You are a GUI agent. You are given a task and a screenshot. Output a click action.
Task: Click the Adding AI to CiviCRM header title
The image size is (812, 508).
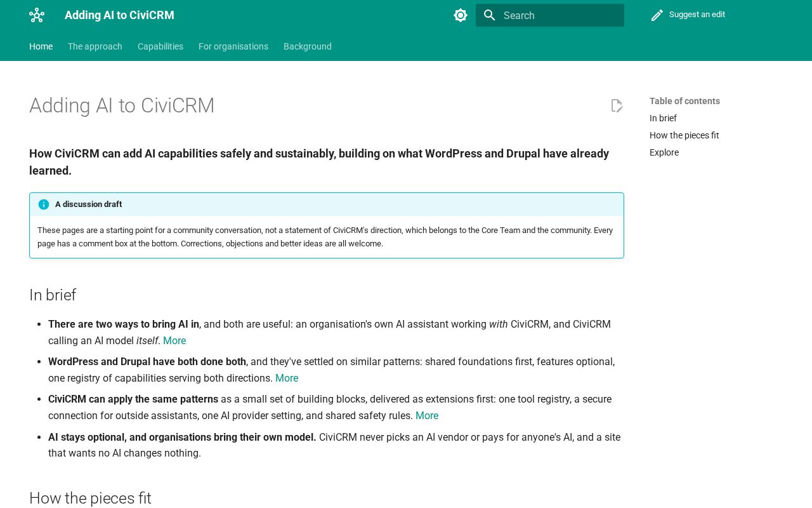click(119, 15)
